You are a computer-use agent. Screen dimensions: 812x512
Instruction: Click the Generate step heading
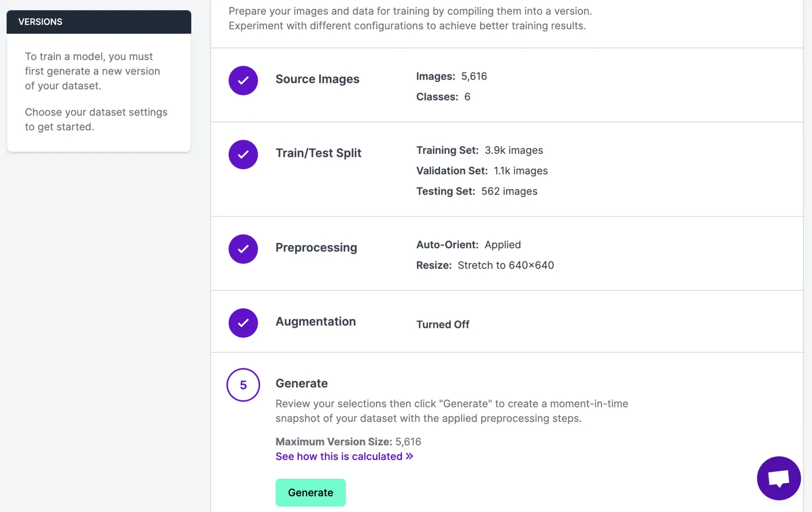coord(301,383)
